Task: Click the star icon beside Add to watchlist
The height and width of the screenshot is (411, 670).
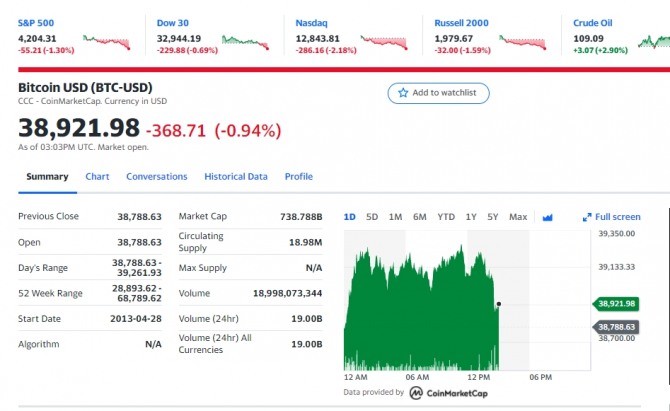Action: click(404, 93)
